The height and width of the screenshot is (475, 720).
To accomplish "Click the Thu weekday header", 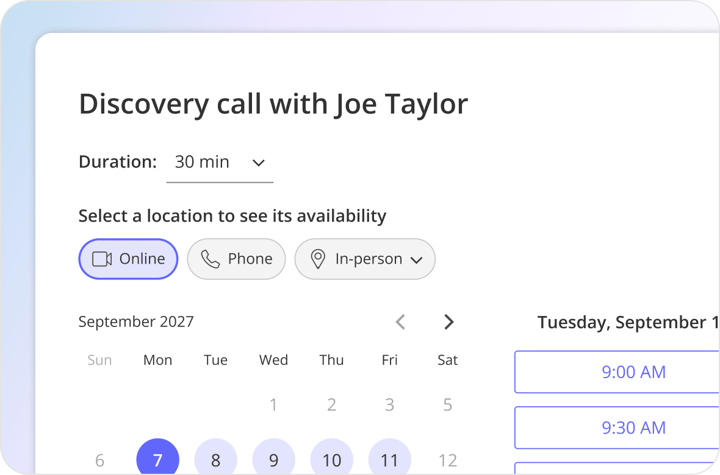I will [x=332, y=360].
